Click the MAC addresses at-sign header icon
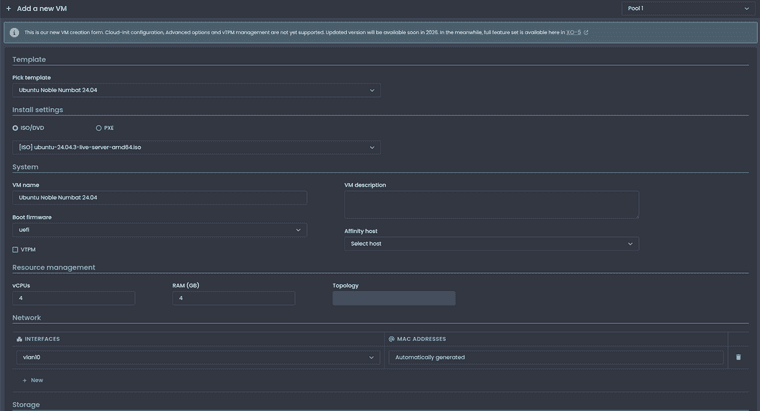Screen dimensions: 760x411 point(392,339)
